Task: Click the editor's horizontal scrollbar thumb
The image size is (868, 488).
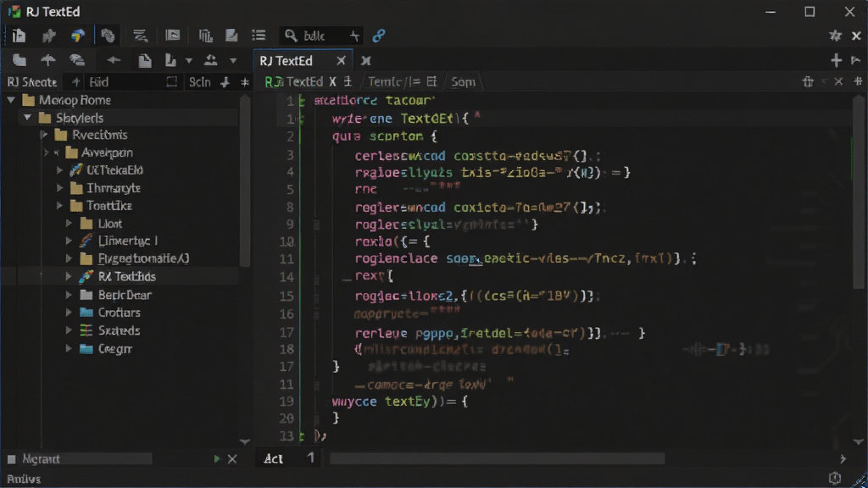Action: coord(497,458)
